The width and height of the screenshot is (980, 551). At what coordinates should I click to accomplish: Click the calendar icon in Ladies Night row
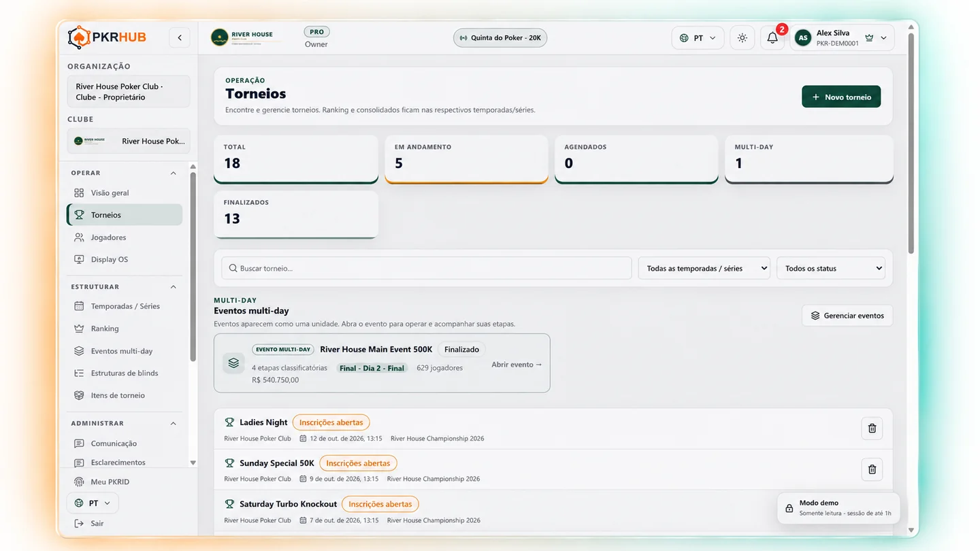[x=304, y=439]
